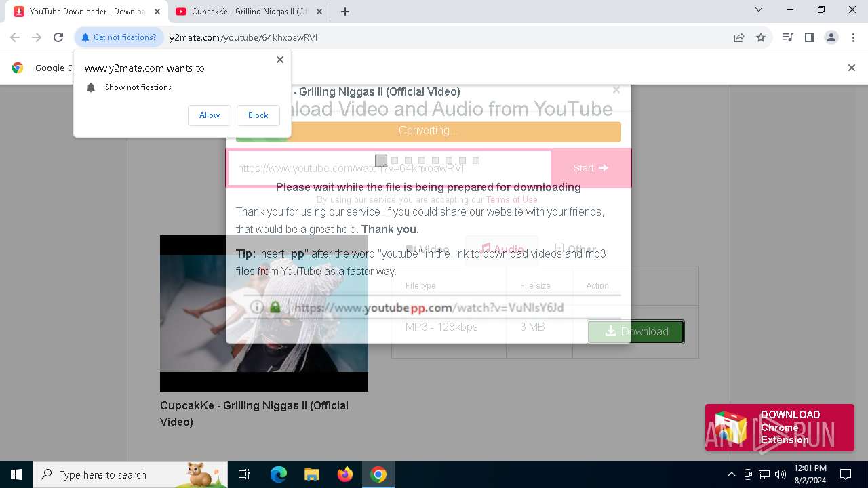This screenshot has width=868, height=488.
Task: Switch to the Video tab
Action: tap(427, 249)
